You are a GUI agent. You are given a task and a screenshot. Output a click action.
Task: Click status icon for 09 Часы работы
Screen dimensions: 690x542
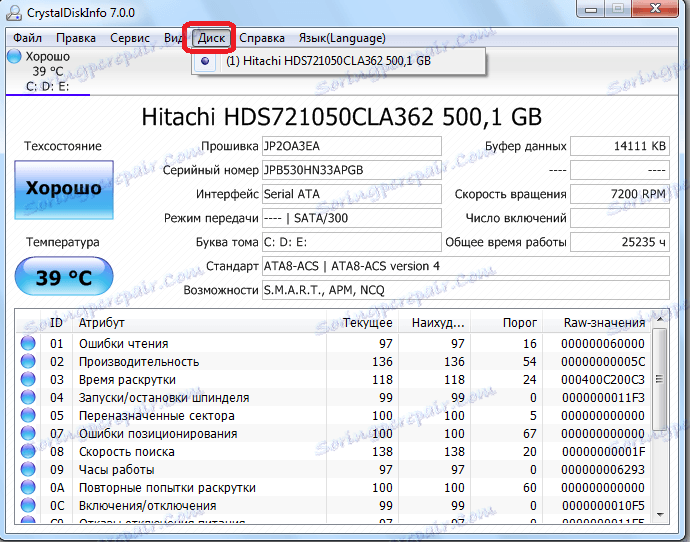pyautogui.click(x=28, y=469)
